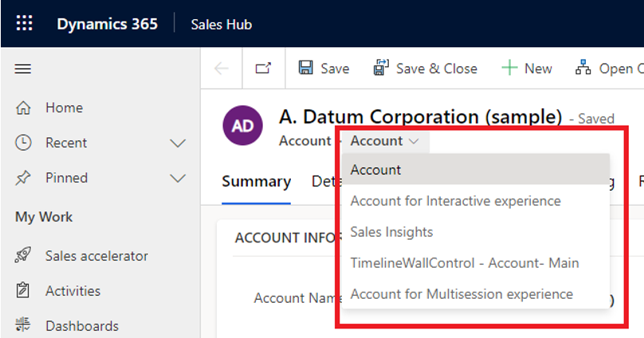Click the green plus New icon
The height and width of the screenshot is (338, 644).
tap(509, 68)
